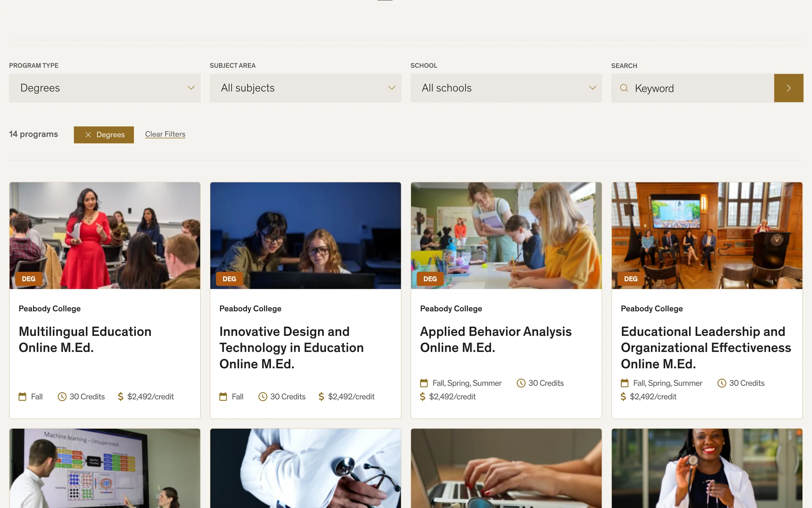Click the Educational Leadership card photo
This screenshot has width=812, height=508.
(x=706, y=236)
